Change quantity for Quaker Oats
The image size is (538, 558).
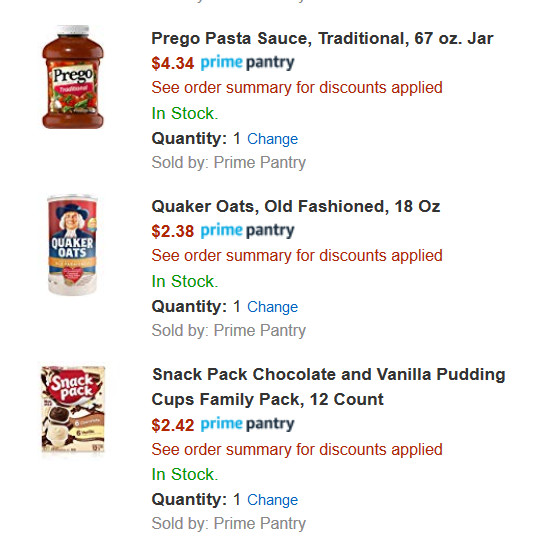tap(273, 307)
